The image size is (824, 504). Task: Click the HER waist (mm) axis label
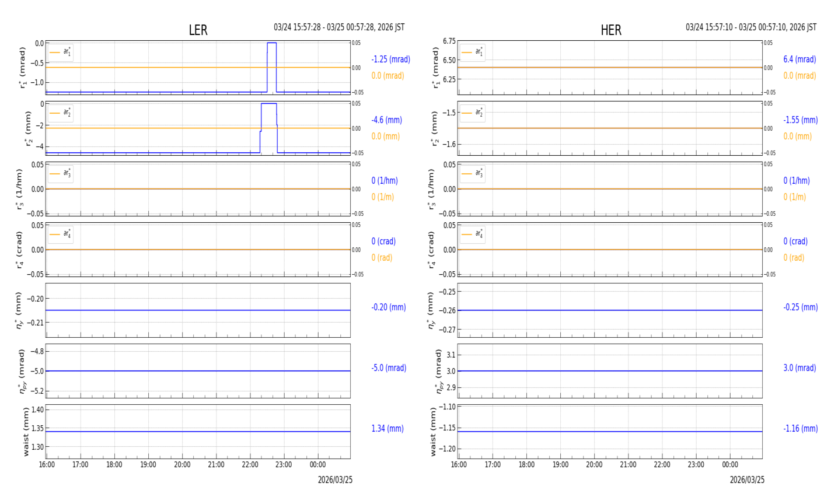433,432
